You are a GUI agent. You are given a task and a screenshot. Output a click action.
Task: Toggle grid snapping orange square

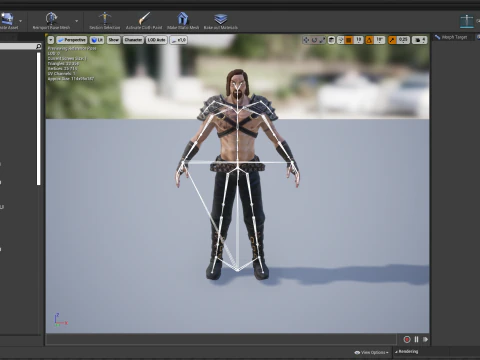[x=349, y=40]
